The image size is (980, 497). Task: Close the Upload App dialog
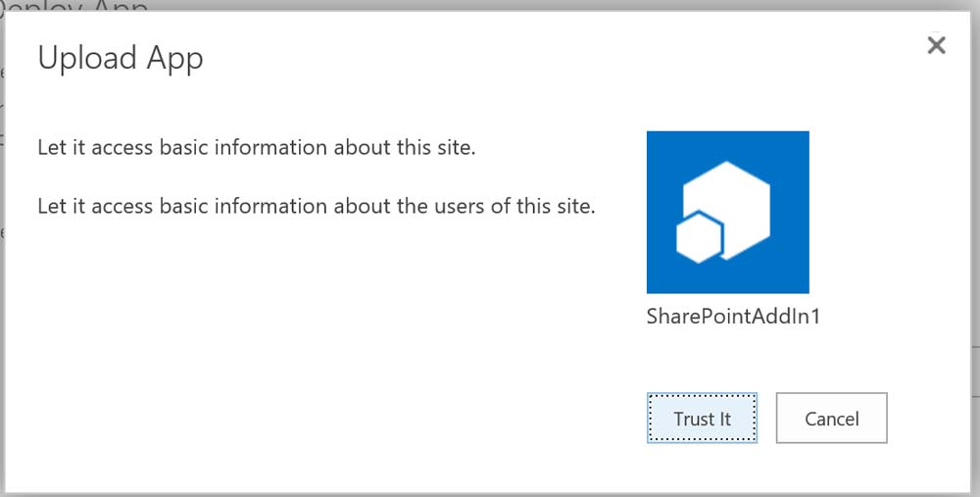936,45
